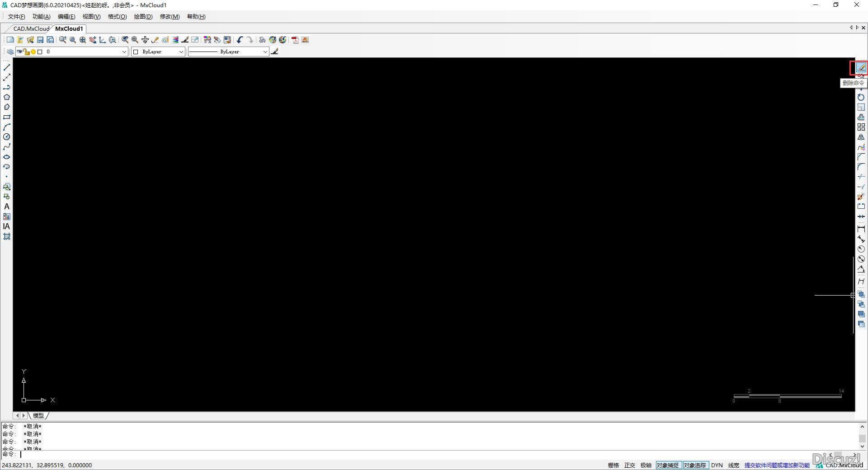The height and width of the screenshot is (470, 868).
Task: Click the layout tabs scroll-right arrow
Action: point(24,415)
